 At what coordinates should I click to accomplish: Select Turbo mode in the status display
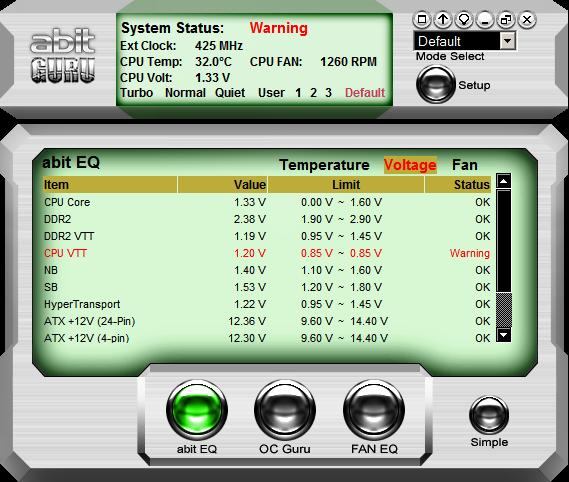[136, 93]
